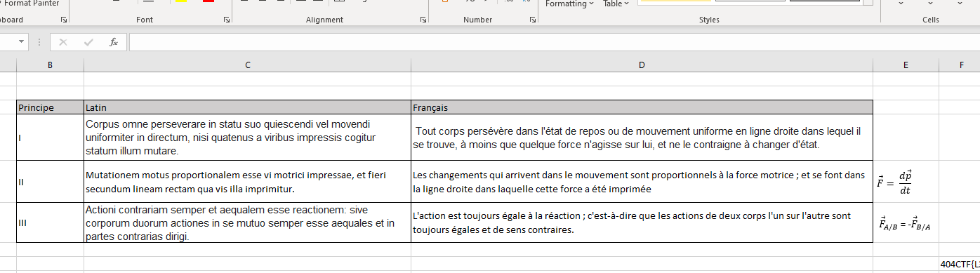Image resolution: width=980 pixels, height=273 pixels.
Task: Select the 'Principe' header cell
Action: (x=50, y=107)
